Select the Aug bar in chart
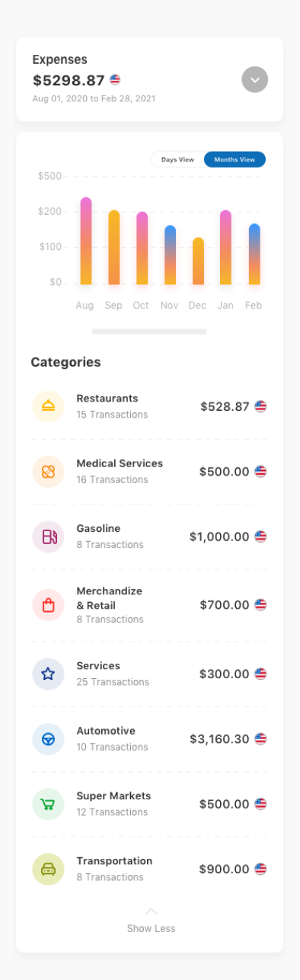This screenshot has height=980, width=300. [x=86, y=241]
